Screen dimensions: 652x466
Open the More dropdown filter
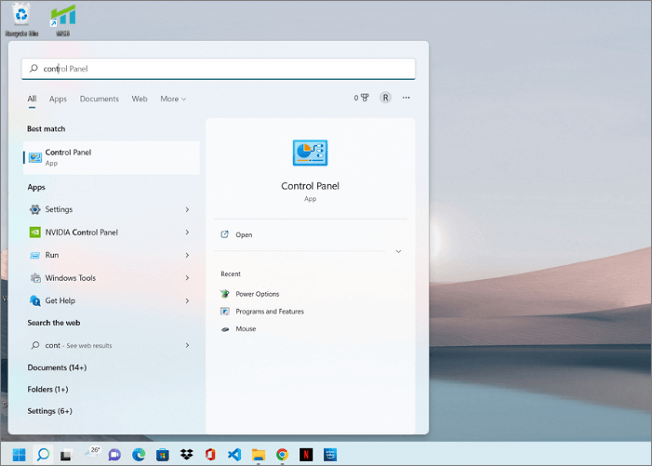(173, 99)
